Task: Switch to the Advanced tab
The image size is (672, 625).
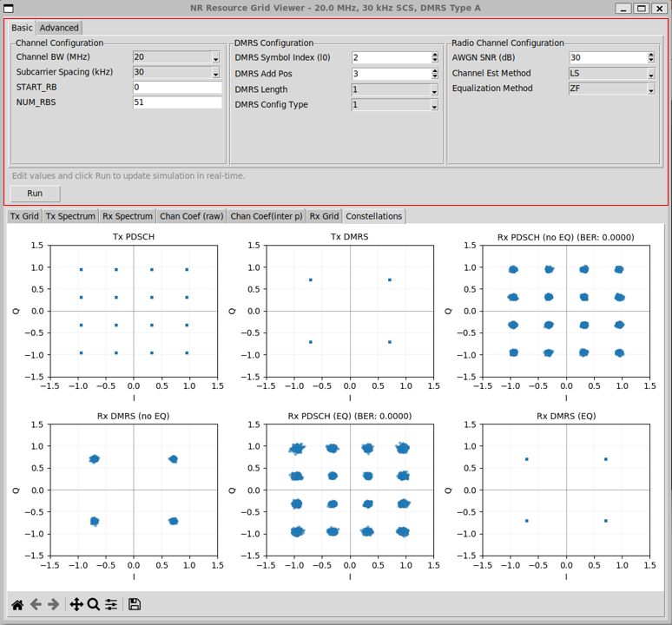Action: click(59, 28)
